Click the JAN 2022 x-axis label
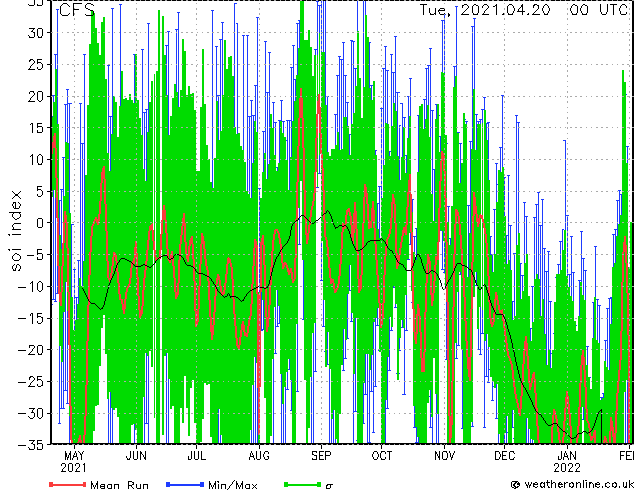 tap(567, 462)
